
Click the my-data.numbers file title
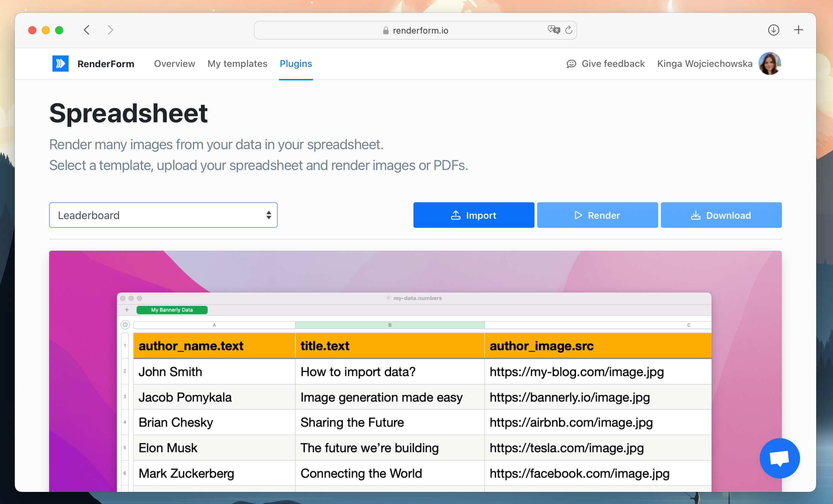417,298
